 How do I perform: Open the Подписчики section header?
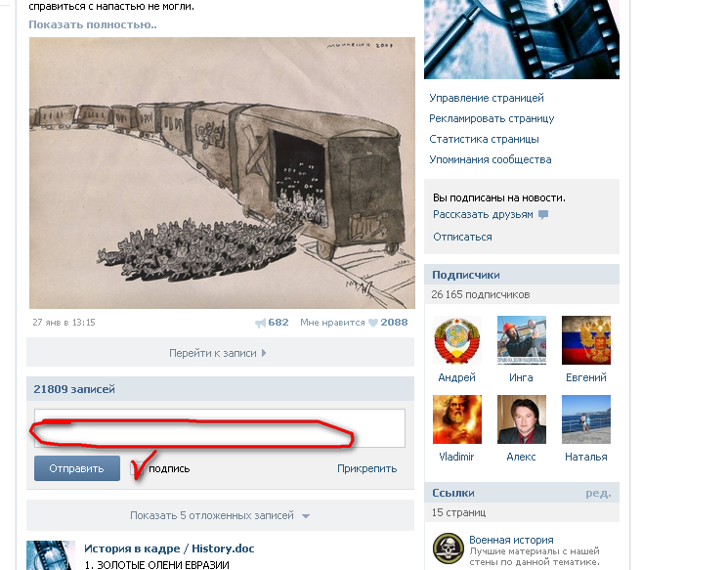522,275
